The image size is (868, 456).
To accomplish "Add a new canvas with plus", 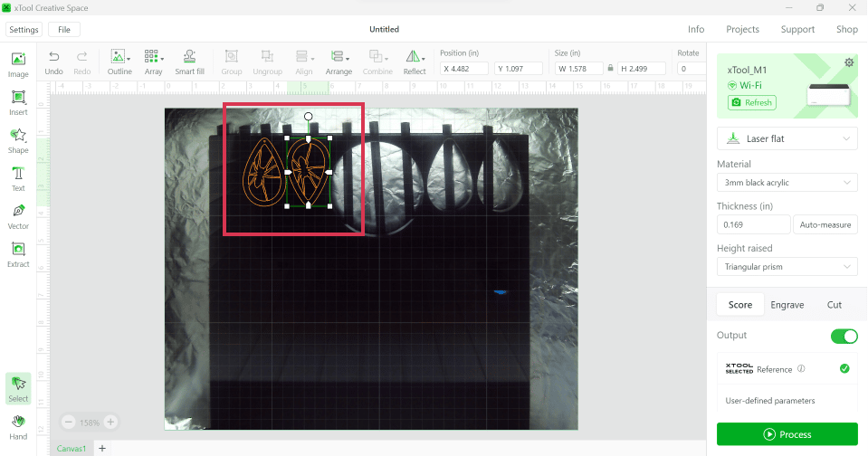I will (102, 448).
